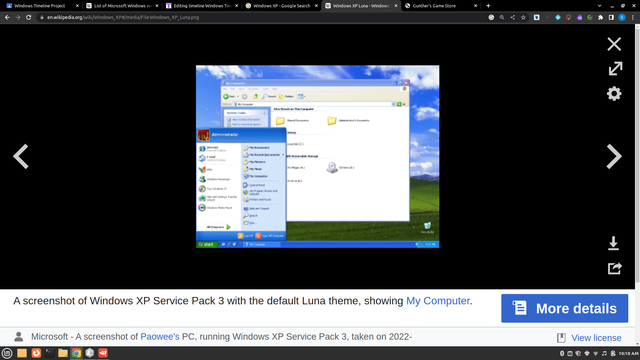Click the Windows XP Luna screenshot image
The height and width of the screenshot is (360, 640).
click(318, 156)
